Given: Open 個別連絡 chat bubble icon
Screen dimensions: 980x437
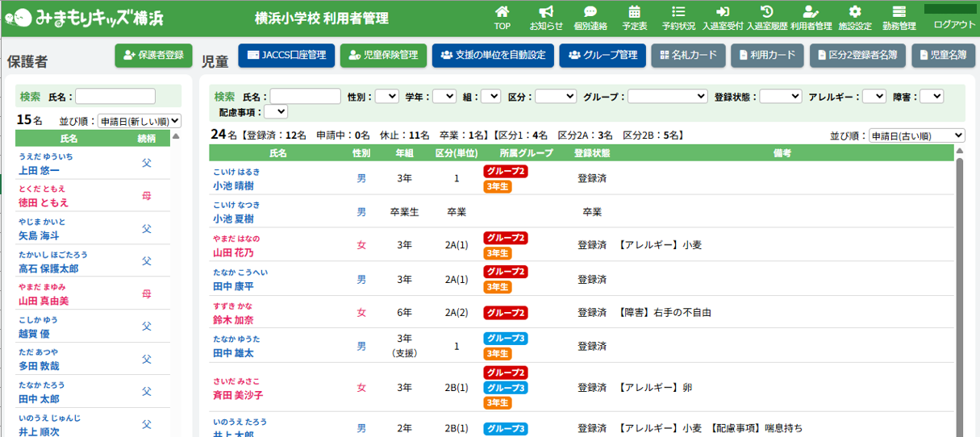Looking at the screenshot, I should [x=590, y=12].
